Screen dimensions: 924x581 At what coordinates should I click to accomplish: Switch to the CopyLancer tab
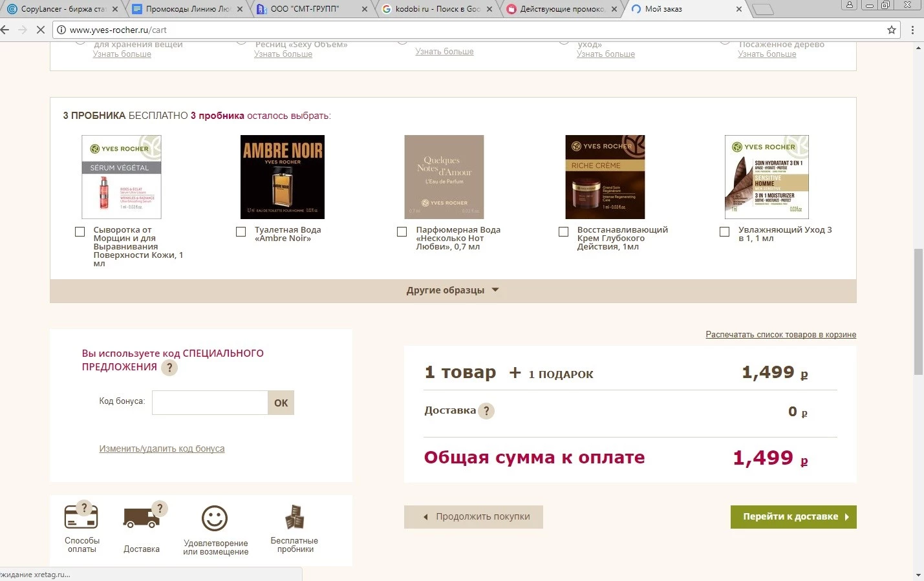click(x=61, y=9)
